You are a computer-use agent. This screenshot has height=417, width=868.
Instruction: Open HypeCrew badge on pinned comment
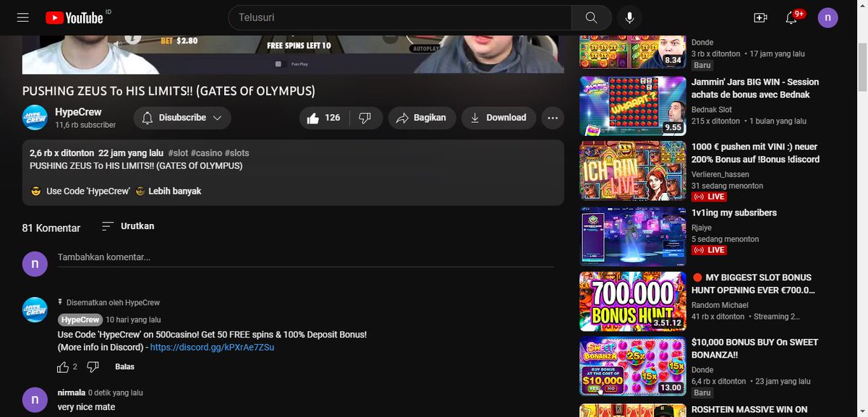80,319
